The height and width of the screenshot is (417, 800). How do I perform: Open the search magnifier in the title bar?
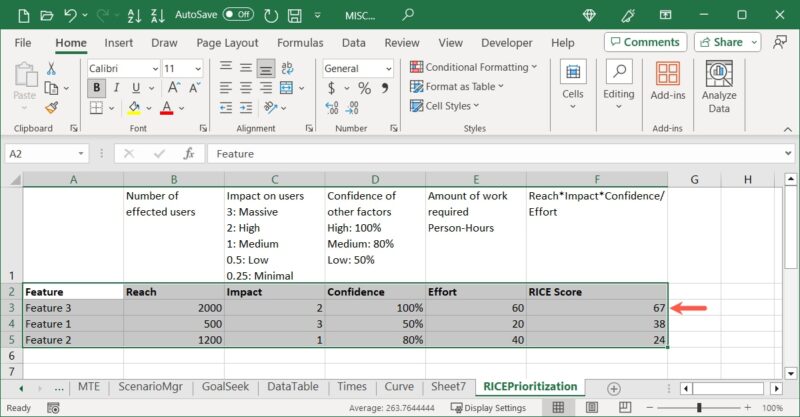408,14
